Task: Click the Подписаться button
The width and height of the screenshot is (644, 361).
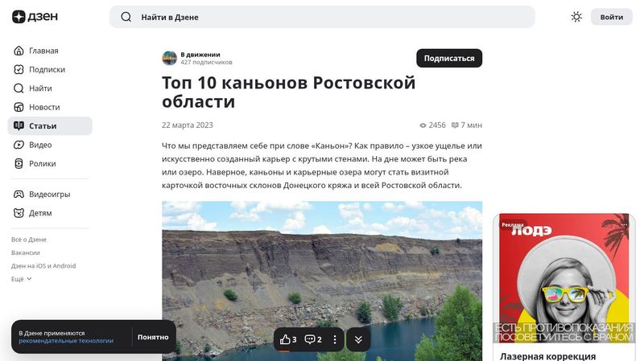Action: pyautogui.click(x=449, y=58)
